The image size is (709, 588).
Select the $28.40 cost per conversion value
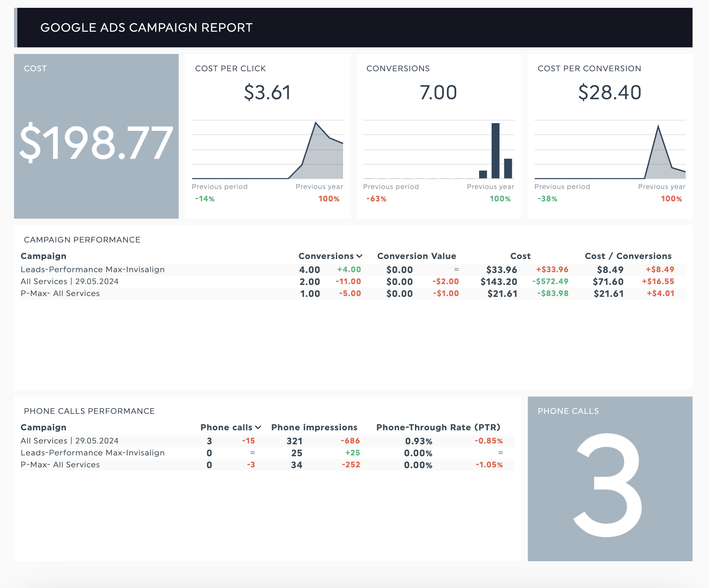click(610, 92)
